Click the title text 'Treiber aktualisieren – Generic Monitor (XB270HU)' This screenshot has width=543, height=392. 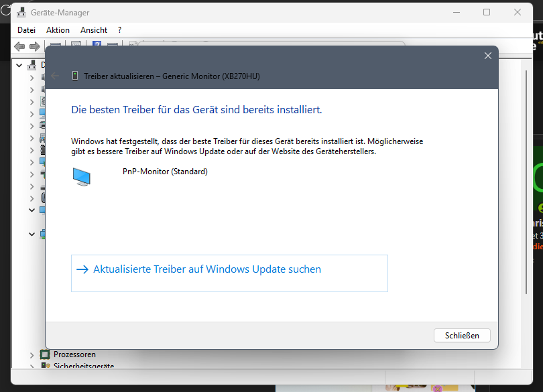(172, 76)
